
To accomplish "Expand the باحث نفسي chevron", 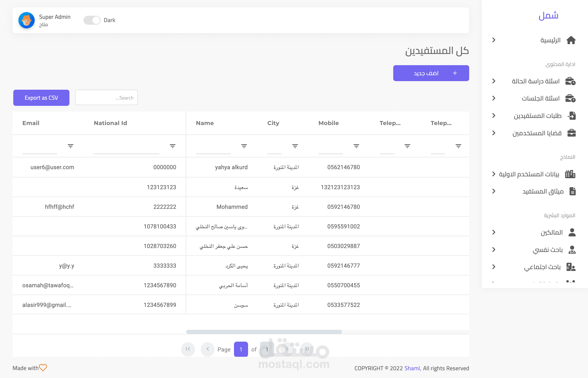I will click(x=494, y=250).
